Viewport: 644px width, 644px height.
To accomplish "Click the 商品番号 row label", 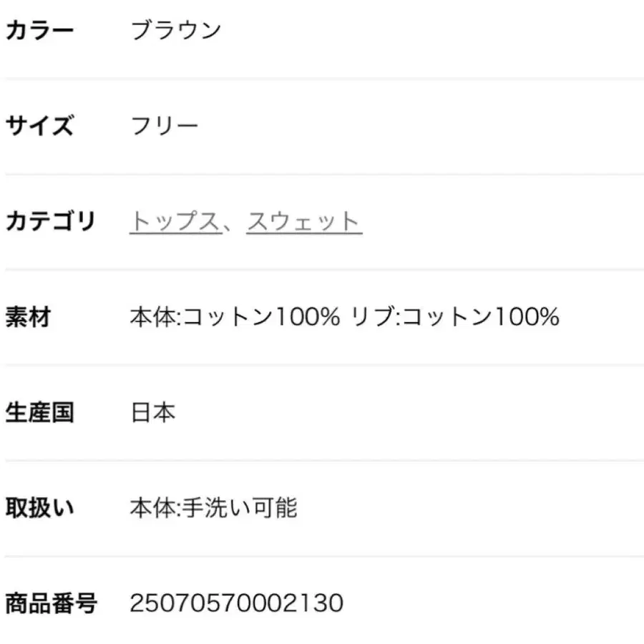I will pos(50,603).
